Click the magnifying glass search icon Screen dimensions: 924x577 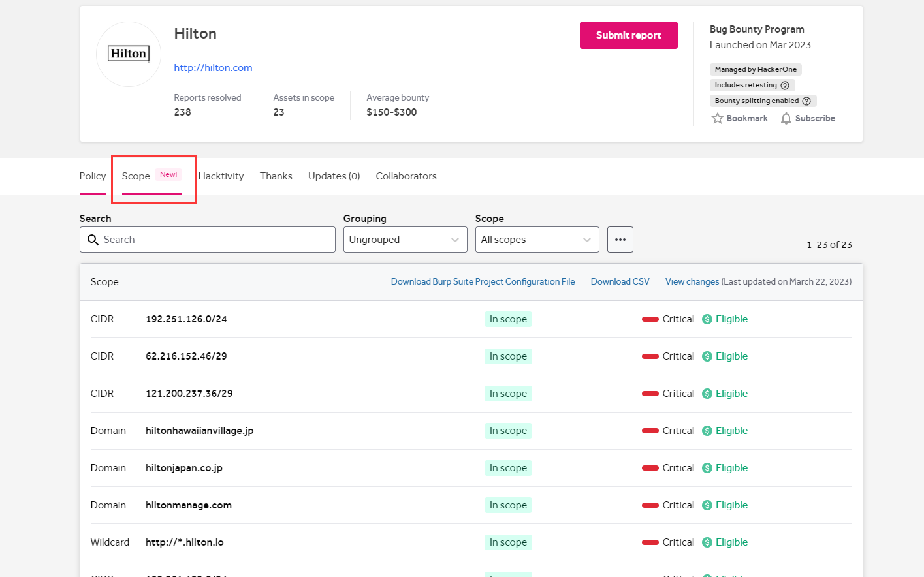pos(93,240)
